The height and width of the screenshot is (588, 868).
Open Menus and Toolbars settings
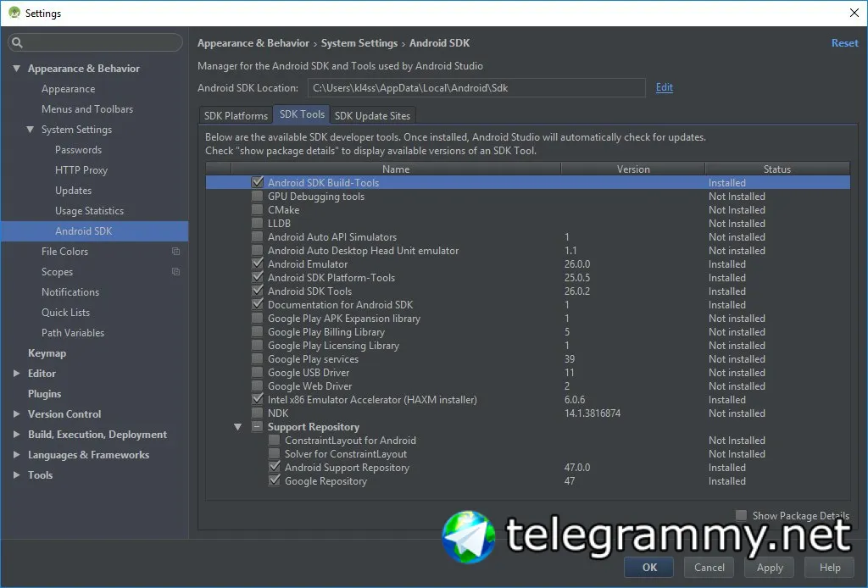coord(87,109)
